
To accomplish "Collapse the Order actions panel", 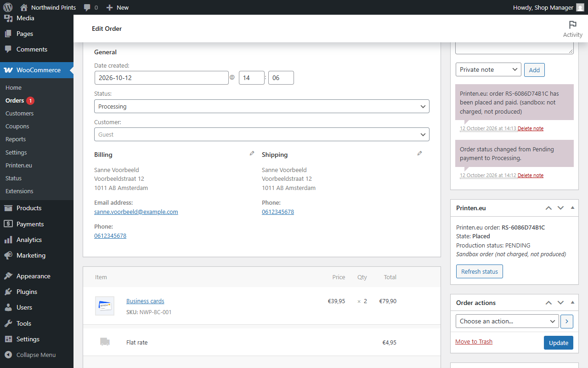I will click(572, 303).
